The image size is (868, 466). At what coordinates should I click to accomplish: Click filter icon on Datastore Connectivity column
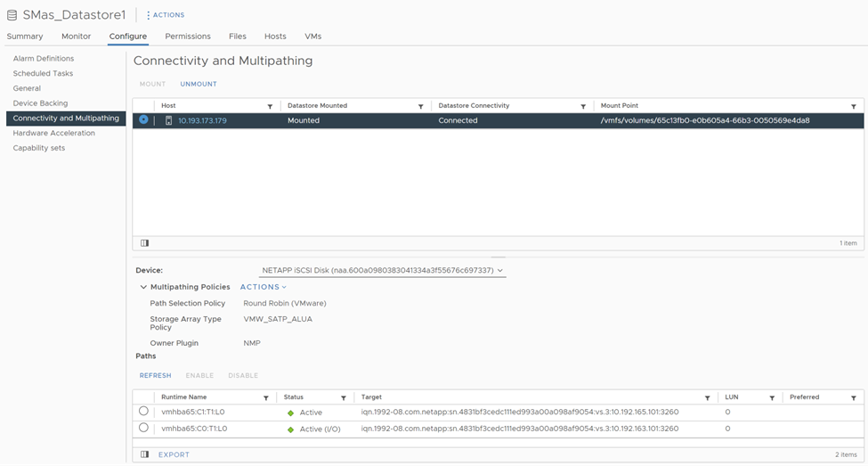click(583, 106)
